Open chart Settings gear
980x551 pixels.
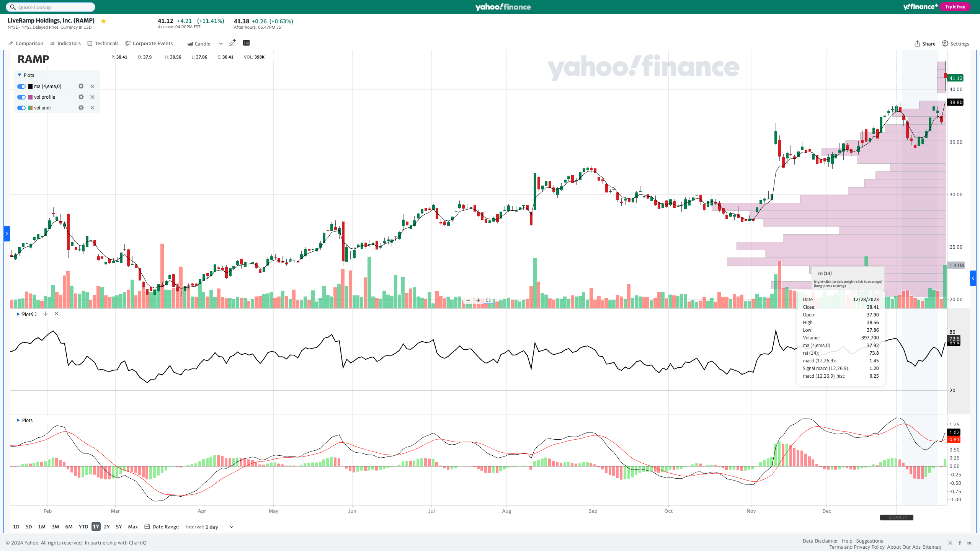[x=955, y=44]
